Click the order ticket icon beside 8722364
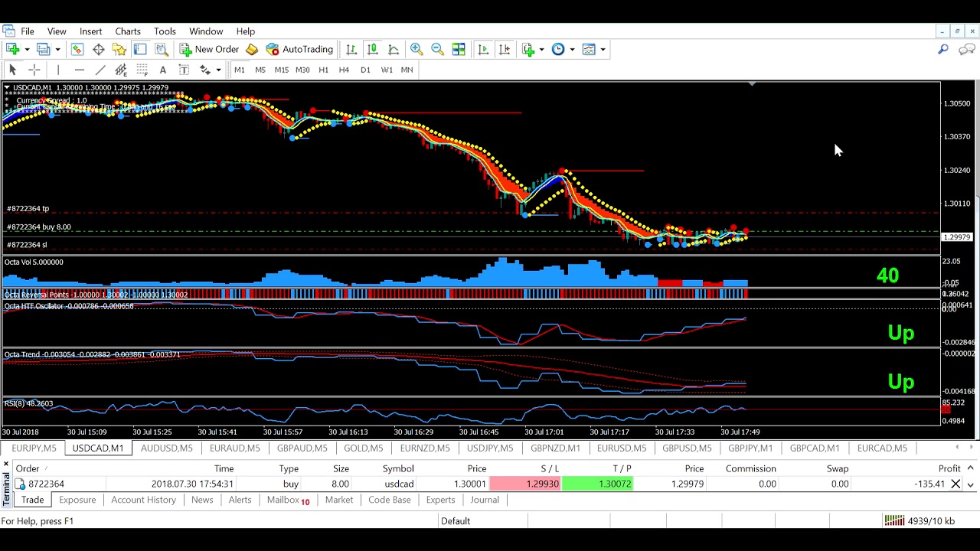Viewport: 980px width, 551px height. click(x=21, y=484)
